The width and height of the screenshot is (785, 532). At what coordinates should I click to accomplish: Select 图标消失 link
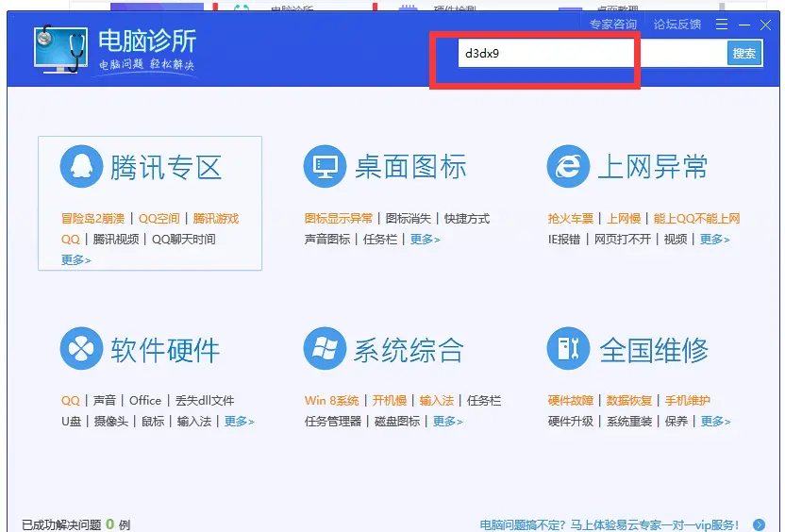pyautogui.click(x=408, y=219)
